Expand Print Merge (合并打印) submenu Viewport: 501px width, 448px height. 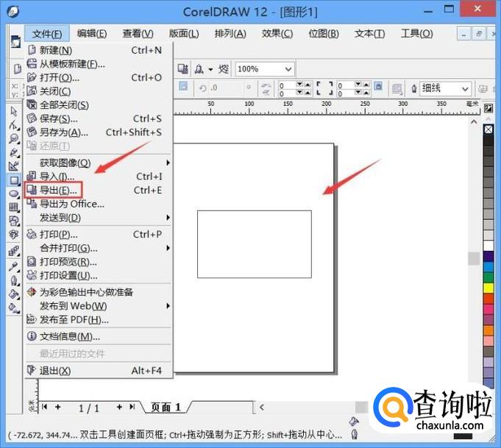[99, 249]
